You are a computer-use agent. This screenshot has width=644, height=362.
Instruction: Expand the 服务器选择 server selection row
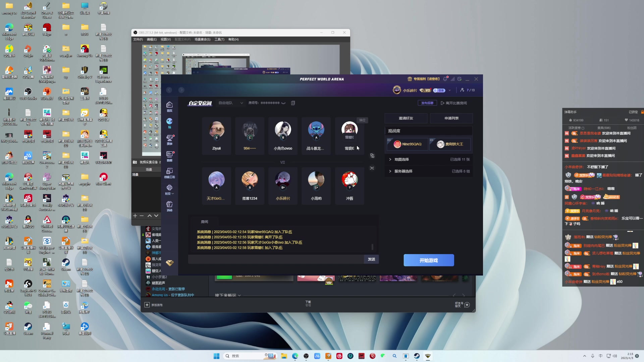click(429, 171)
